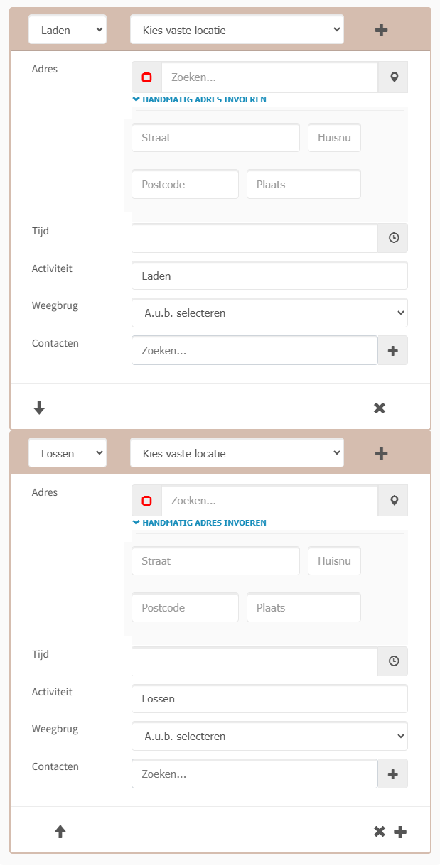Remove Lossen stop with X icon

(x=380, y=831)
